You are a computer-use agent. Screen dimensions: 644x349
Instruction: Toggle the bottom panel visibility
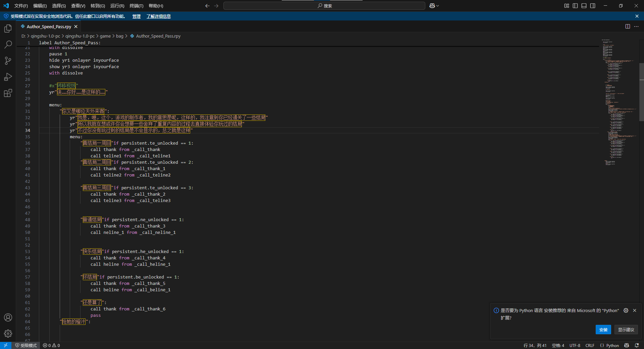click(584, 6)
